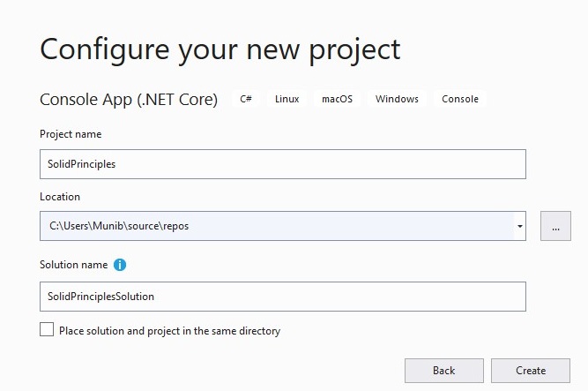588x391 pixels.
Task: Click the 'Place solution and project in the same directory' label
Action: 169,330
